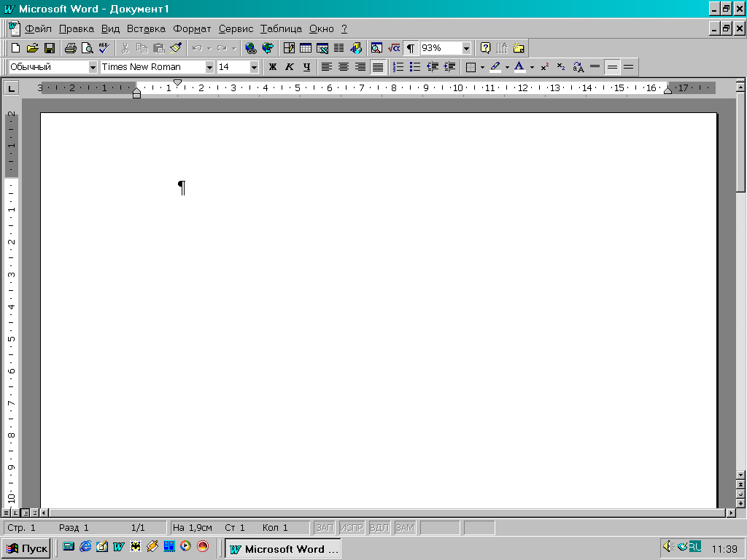747x560 pixels.
Task: Click the Redo arrow icon
Action: tap(222, 48)
